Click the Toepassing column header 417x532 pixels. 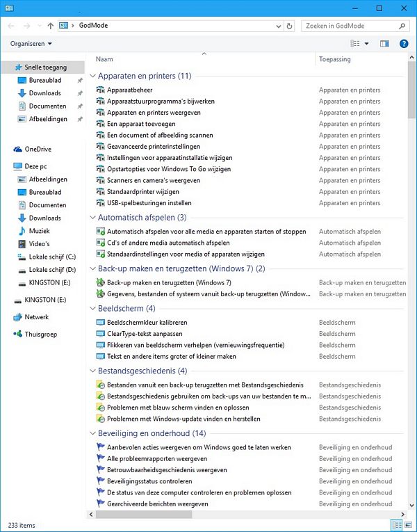[334, 59]
